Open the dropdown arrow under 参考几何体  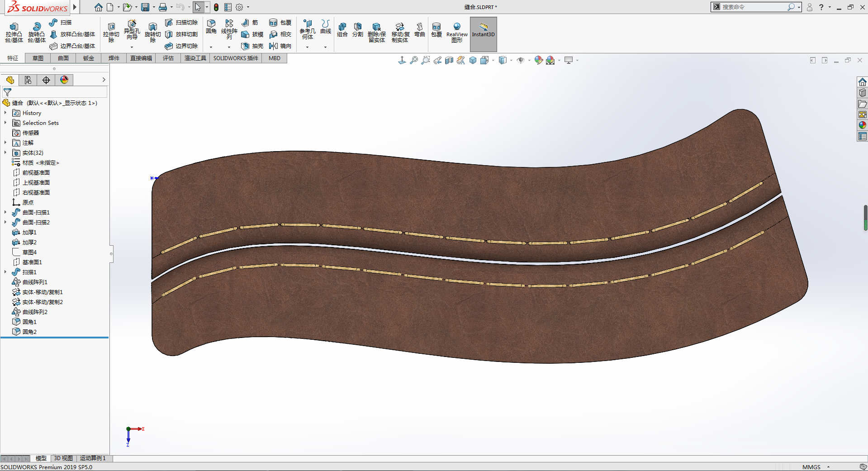click(307, 47)
